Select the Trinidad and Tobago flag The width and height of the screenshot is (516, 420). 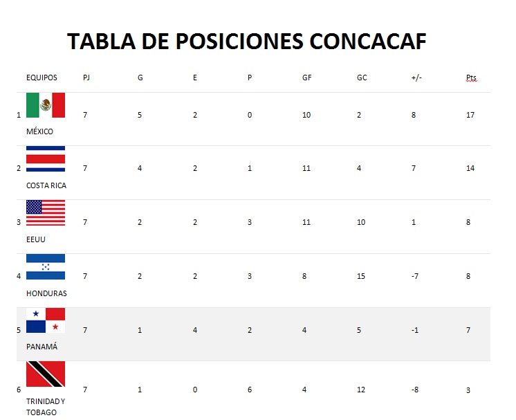pos(46,374)
